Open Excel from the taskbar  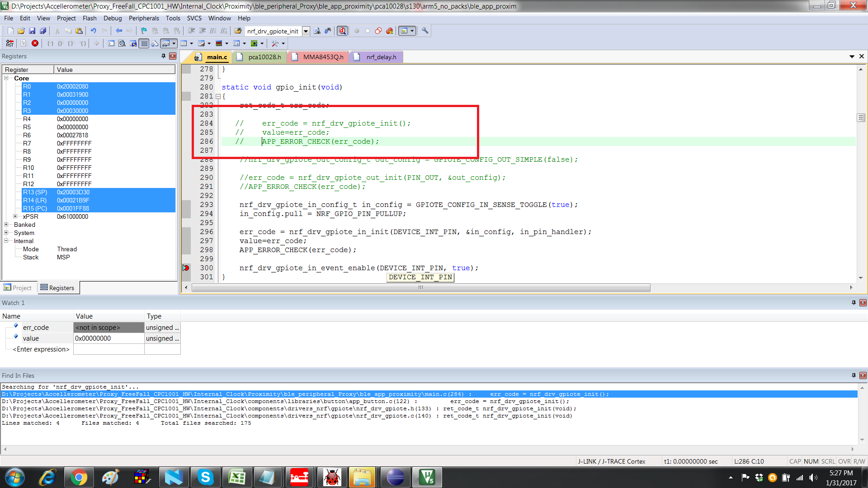237,477
